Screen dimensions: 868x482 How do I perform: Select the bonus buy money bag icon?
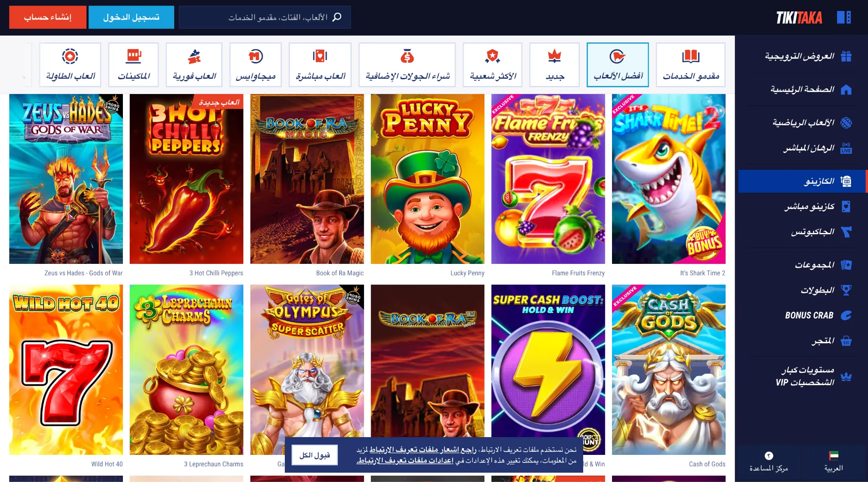click(407, 56)
